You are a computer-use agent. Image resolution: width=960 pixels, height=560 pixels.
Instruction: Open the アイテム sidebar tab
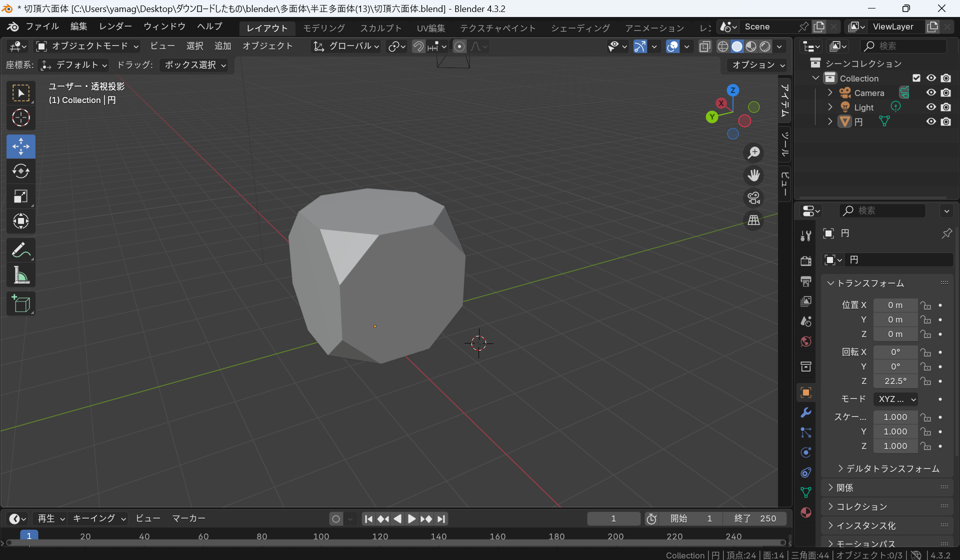[x=784, y=100]
